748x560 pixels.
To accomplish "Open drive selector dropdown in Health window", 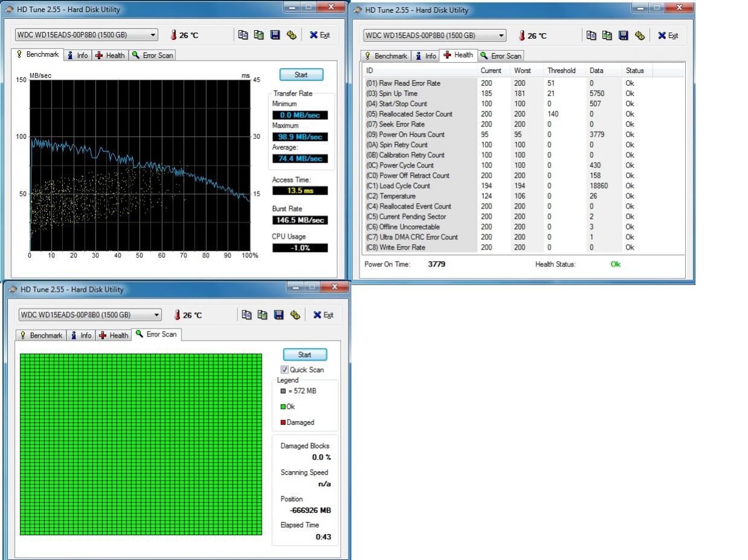I will pos(434,36).
